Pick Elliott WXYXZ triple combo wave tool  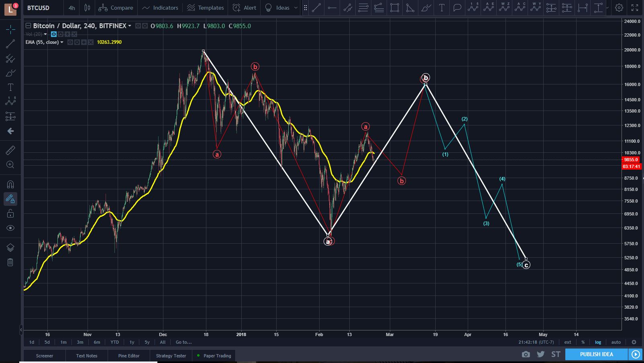click(x=504, y=8)
